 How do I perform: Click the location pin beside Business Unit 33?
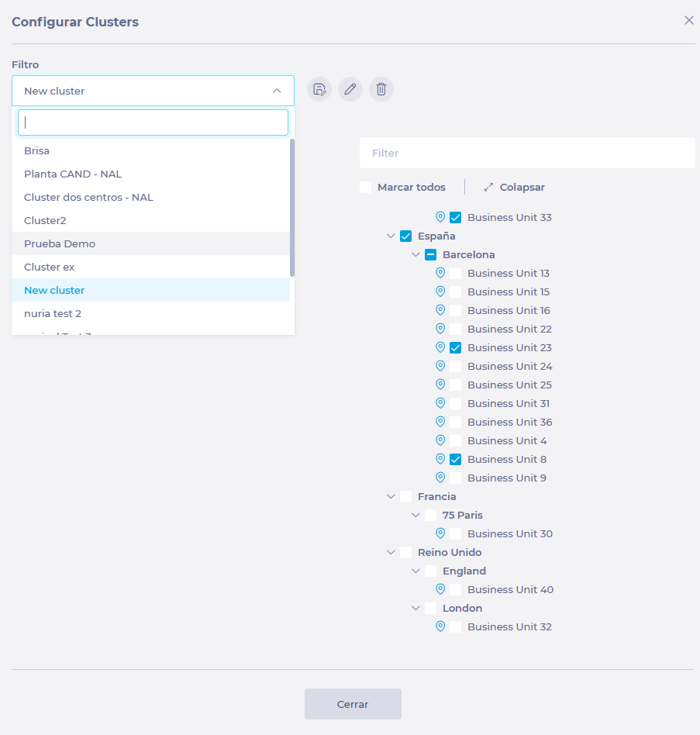pyautogui.click(x=440, y=217)
